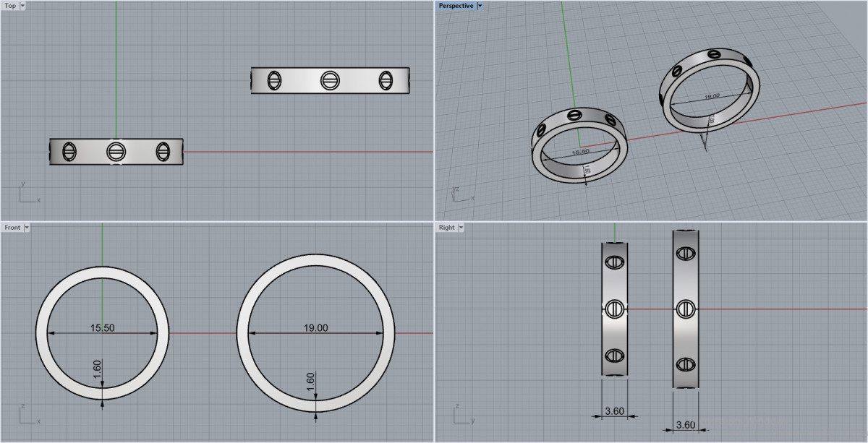The image size is (868, 443).
Task: Select the 19.00 dimension in Front view
Action: (315, 328)
